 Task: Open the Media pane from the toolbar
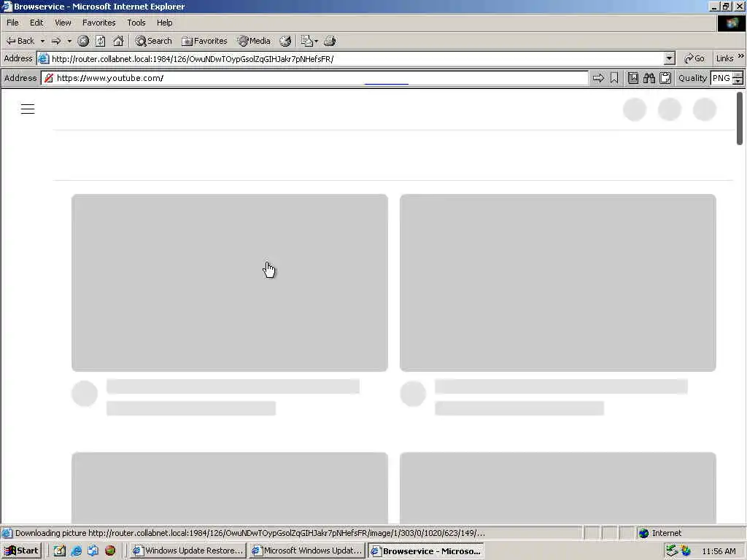point(254,41)
